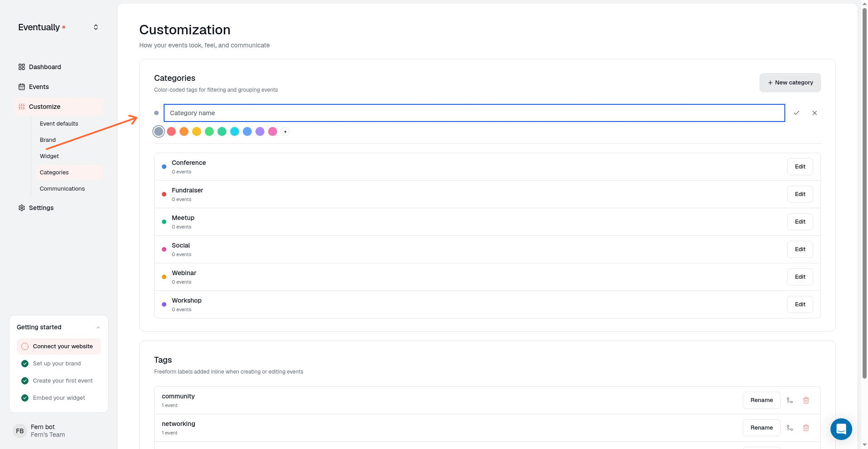Pick the purple color swatch
Image resolution: width=868 pixels, height=449 pixels.
260,131
